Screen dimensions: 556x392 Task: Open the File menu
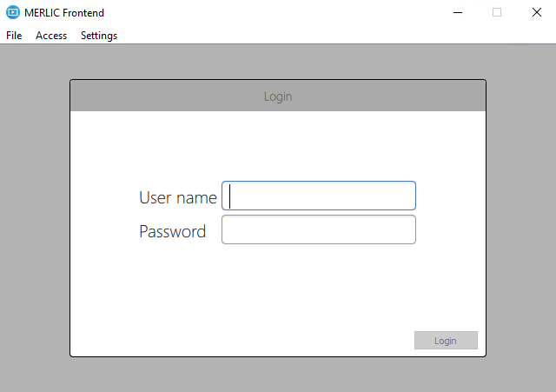point(14,36)
